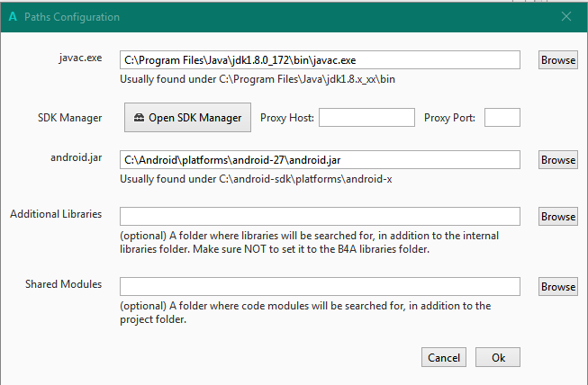Close the Paths Configuration dialog
Image resolution: width=588 pixels, height=385 pixels.
(x=566, y=16)
